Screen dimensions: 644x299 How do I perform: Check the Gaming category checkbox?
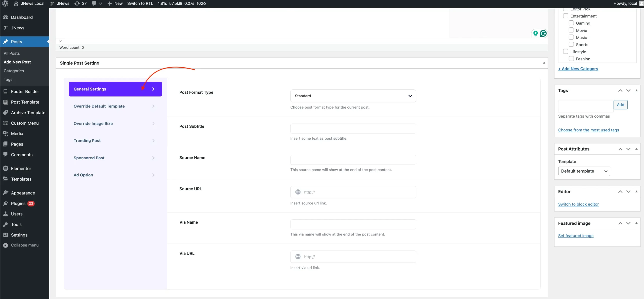tap(571, 23)
